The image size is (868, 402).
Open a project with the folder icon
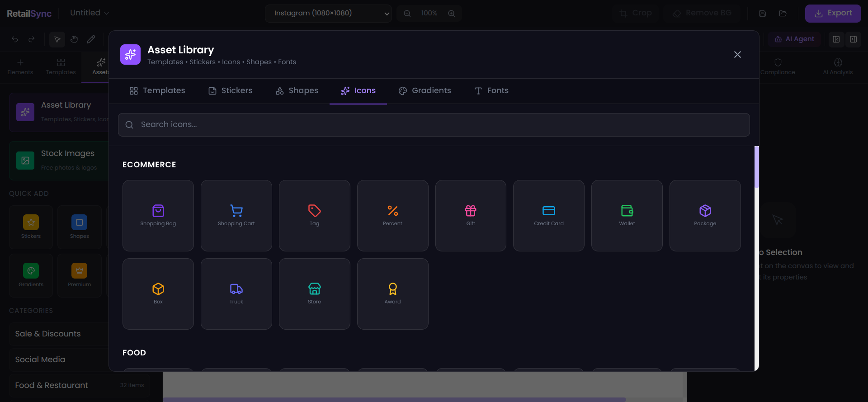pyautogui.click(x=783, y=14)
